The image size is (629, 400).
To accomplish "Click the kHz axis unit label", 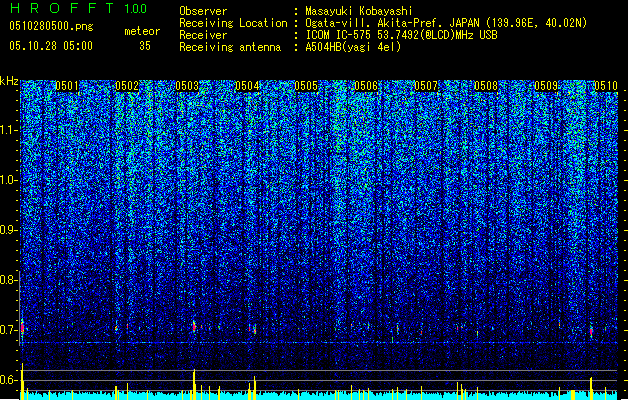I will (x=9, y=81).
